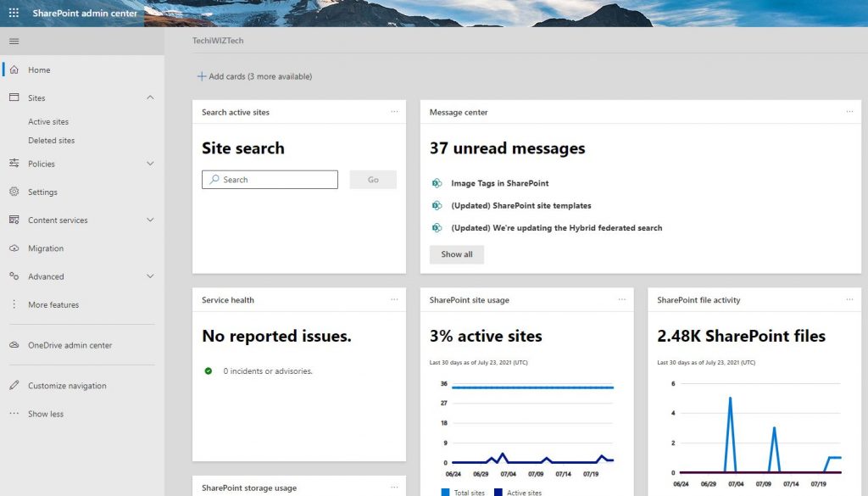Viewport: 868px width, 496px height.
Task: Open Hybrid federated search update message
Action: [556, 227]
